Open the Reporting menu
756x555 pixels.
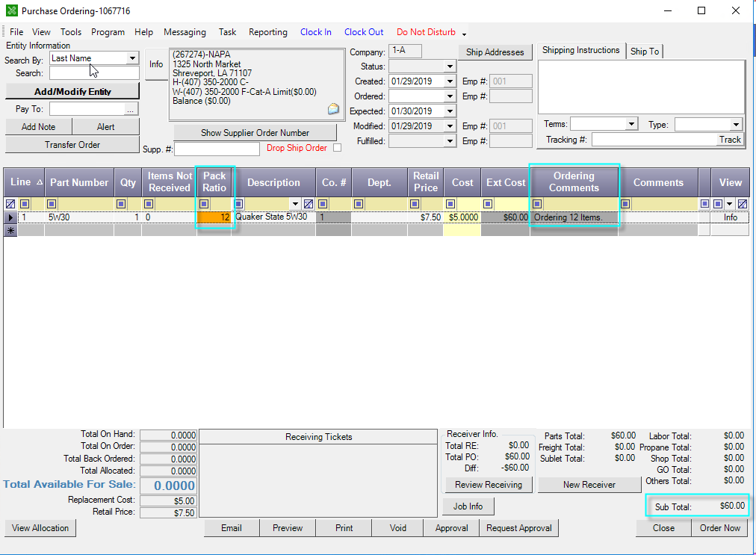(267, 32)
